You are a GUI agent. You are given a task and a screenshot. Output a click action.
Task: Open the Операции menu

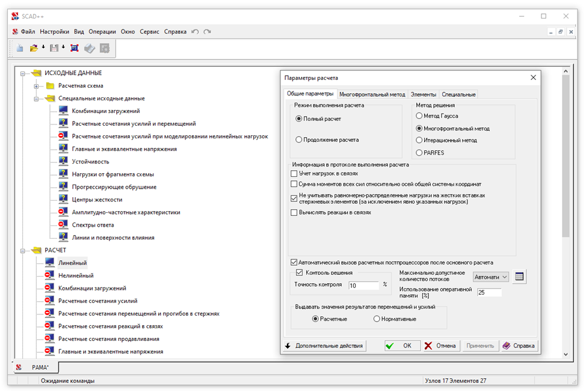pos(102,32)
